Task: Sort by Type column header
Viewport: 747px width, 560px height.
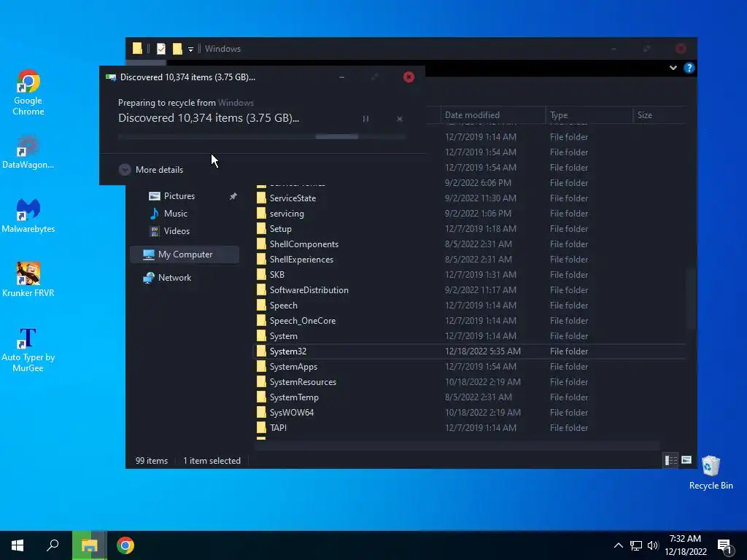Action: [589, 114]
